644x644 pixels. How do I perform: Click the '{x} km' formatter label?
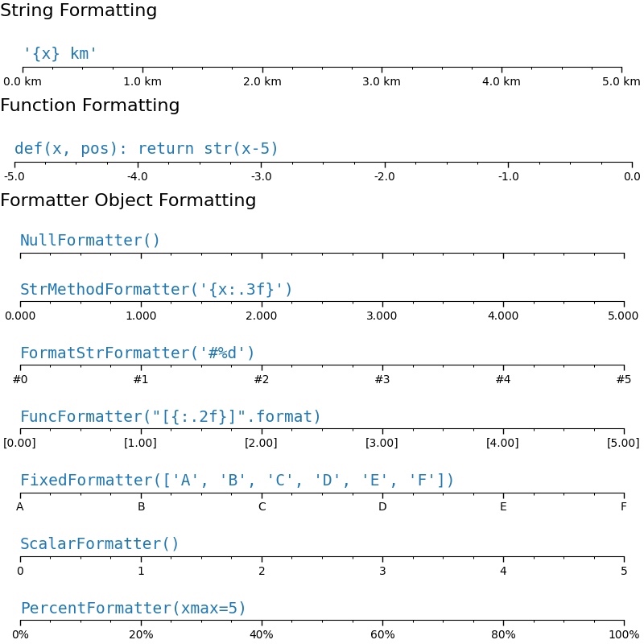tap(60, 53)
